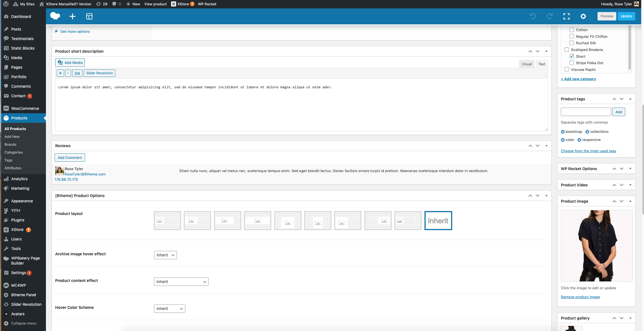Click Choose from the most used tags
The height and width of the screenshot is (331, 644).
click(588, 151)
